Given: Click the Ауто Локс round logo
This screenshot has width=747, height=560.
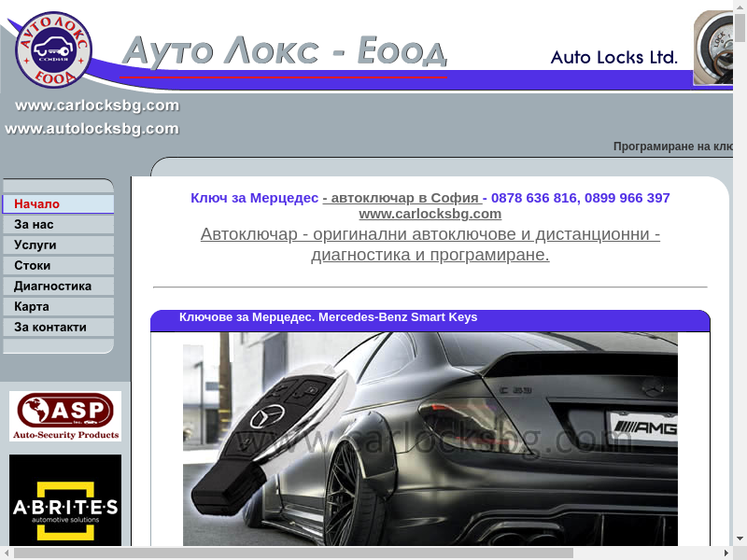Looking at the screenshot, I should pos(53,49).
